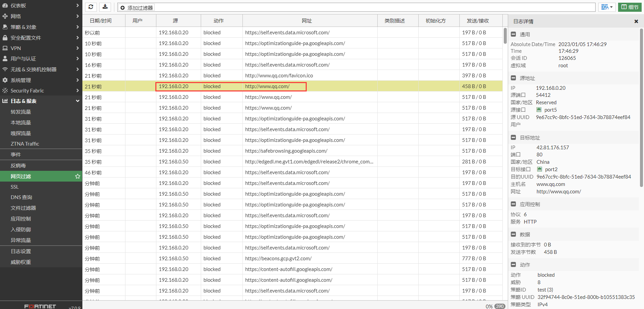This screenshot has width=644, height=309.
Task: Click the log table vertical scrollbar
Action: point(505,36)
